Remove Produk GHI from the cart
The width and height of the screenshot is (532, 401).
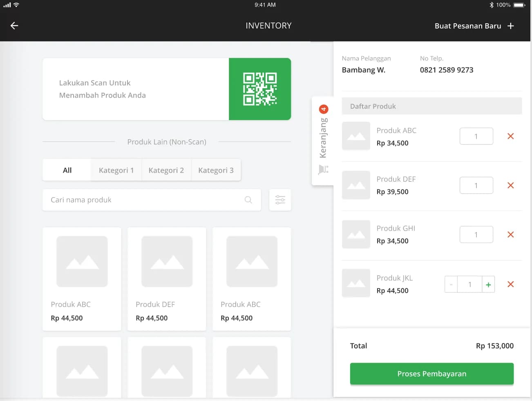click(x=510, y=234)
